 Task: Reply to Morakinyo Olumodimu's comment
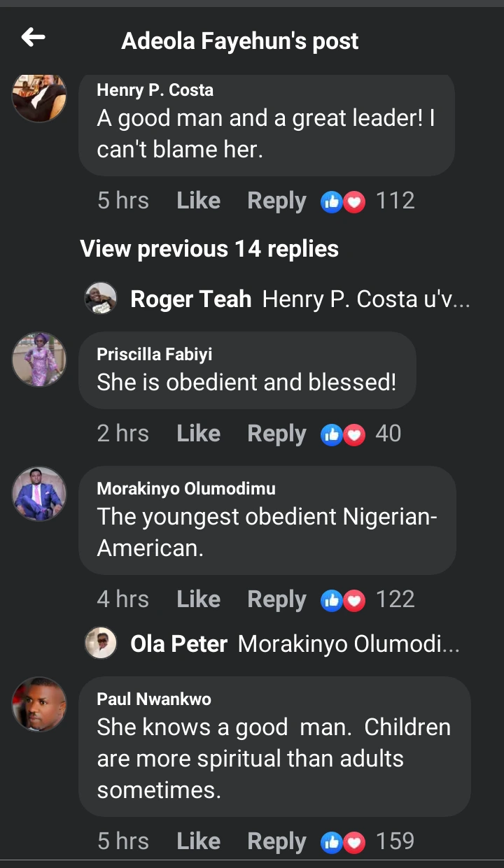tap(276, 599)
